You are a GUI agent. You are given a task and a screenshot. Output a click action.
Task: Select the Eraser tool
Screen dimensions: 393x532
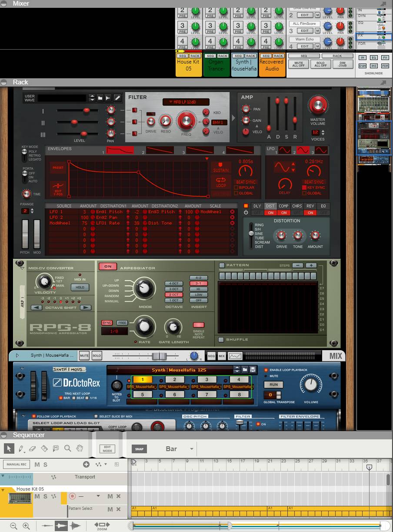[x=32, y=448]
